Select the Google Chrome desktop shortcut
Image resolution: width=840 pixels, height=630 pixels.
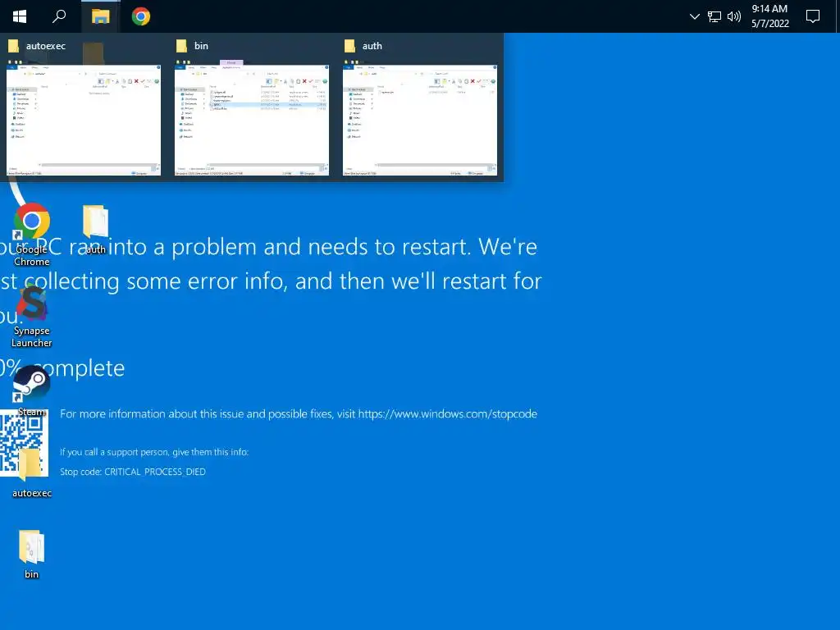(x=32, y=235)
